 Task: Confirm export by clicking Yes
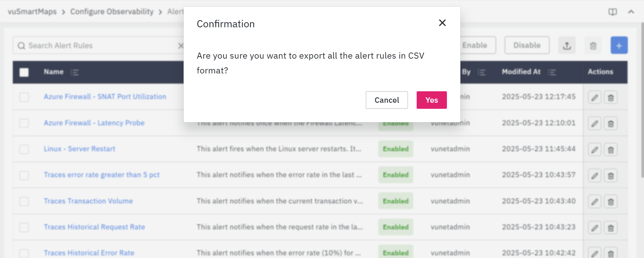point(431,100)
